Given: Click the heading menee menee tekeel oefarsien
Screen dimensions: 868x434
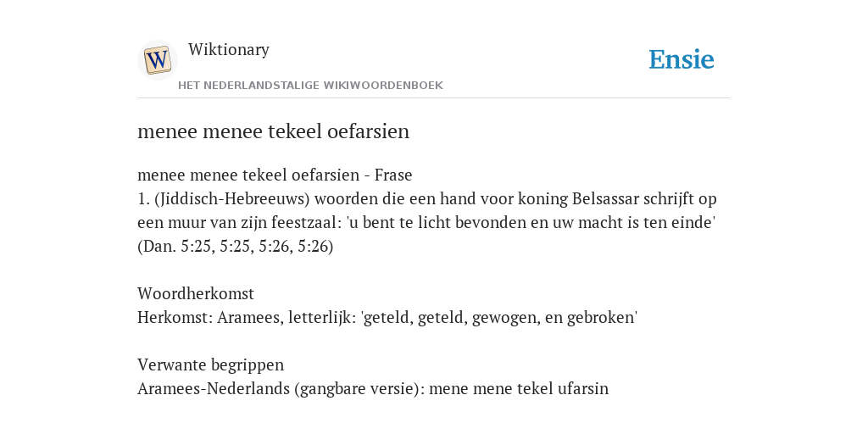Looking at the screenshot, I should click(274, 131).
